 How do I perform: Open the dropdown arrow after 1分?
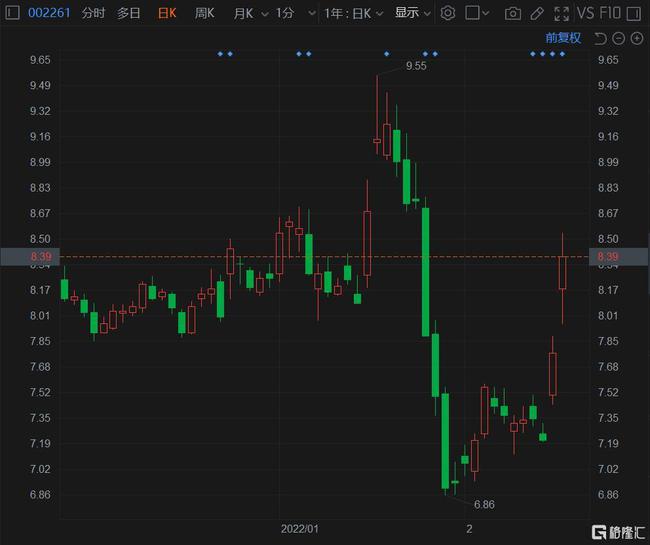pos(312,14)
